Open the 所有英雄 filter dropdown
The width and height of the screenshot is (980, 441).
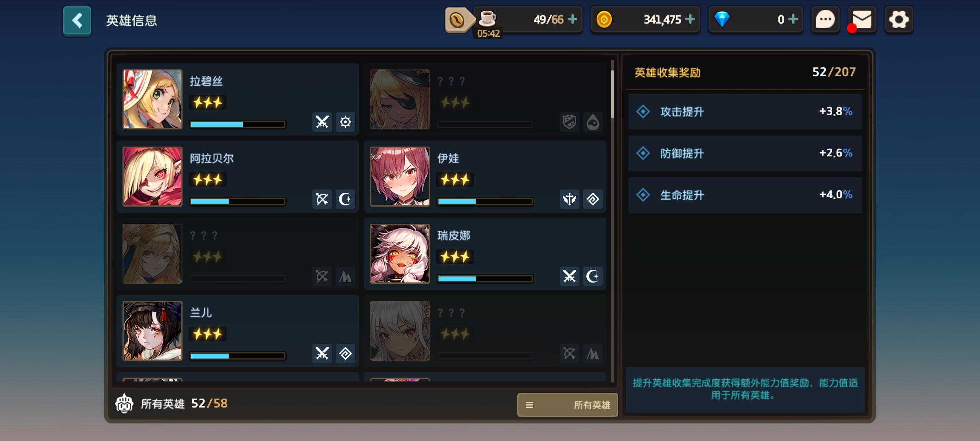pyautogui.click(x=568, y=405)
